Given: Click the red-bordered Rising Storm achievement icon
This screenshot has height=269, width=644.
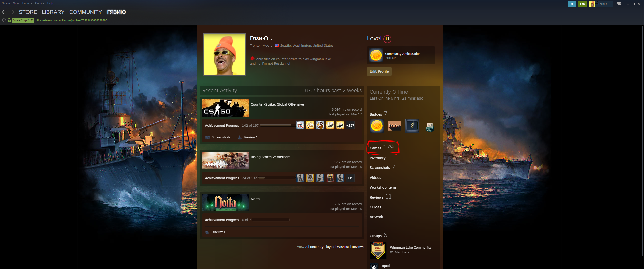Looking at the screenshot, I should (x=330, y=178).
